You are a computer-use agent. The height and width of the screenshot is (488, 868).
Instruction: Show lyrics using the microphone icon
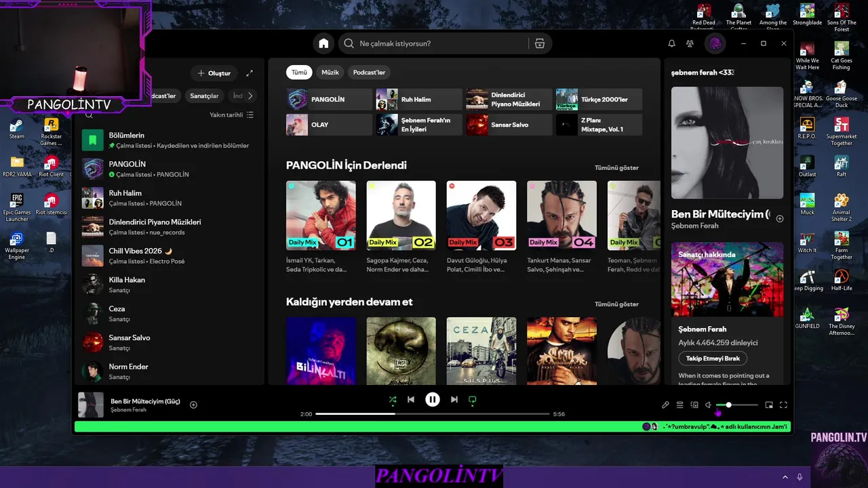[665, 405]
